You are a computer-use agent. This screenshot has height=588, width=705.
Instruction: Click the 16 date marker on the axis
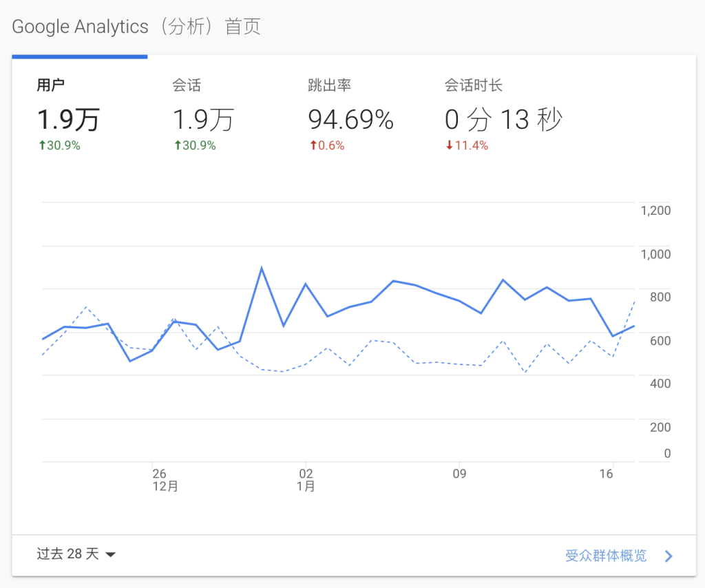(606, 474)
